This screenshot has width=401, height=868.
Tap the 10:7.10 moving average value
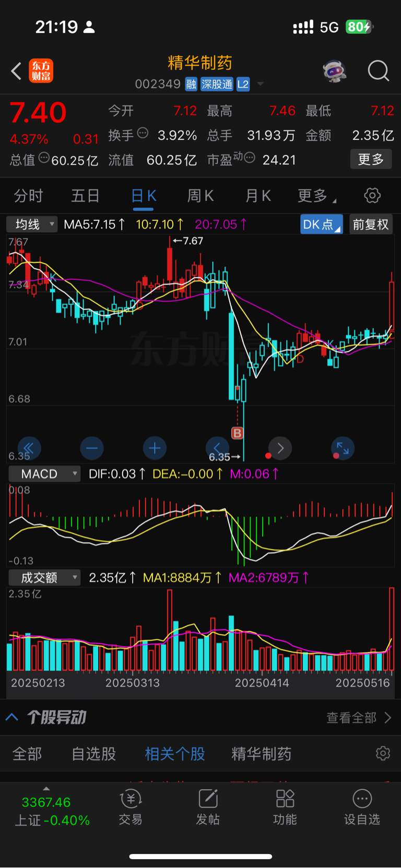pos(159,224)
